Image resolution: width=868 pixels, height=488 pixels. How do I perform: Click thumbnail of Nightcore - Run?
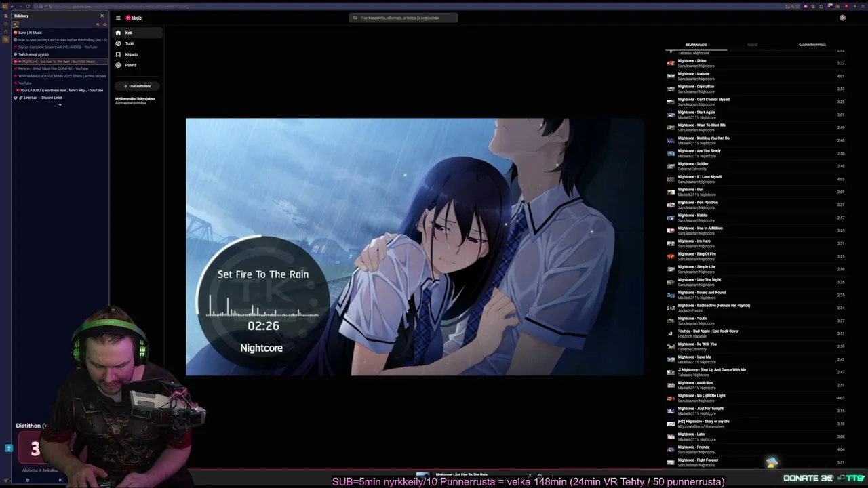coord(671,192)
